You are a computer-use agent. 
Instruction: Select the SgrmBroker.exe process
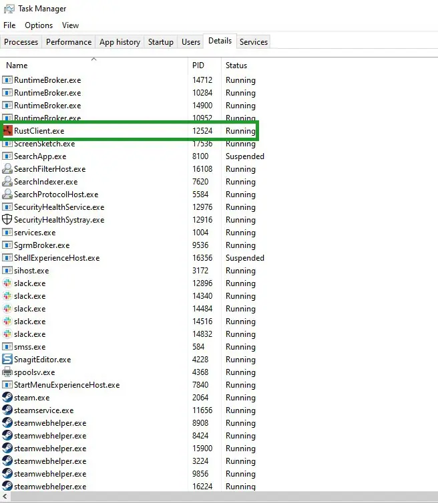pyautogui.click(x=42, y=245)
